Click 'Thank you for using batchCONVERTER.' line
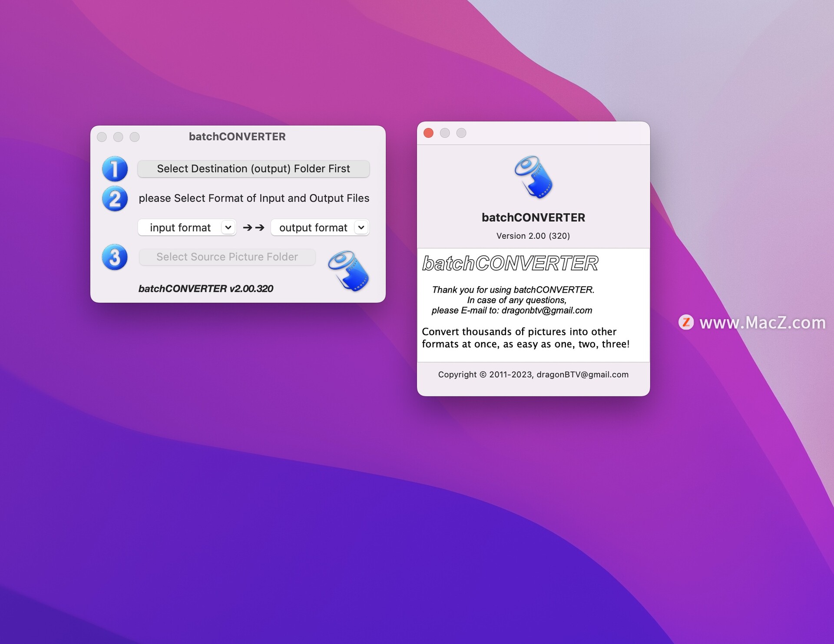This screenshot has width=834, height=644. pos(513,290)
